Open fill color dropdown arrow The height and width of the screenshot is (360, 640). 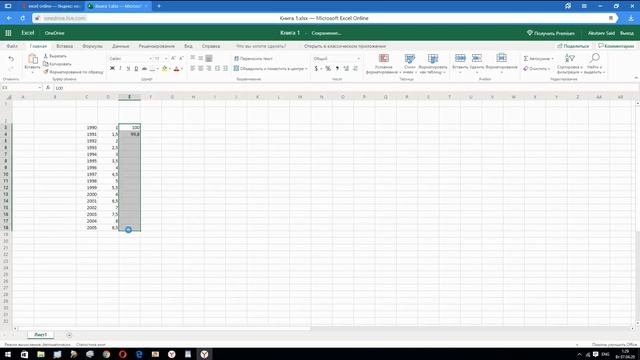(169, 69)
